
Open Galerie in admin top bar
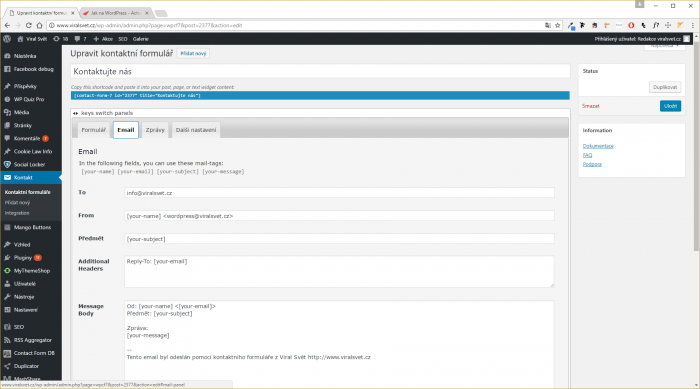click(x=141, y=39)
